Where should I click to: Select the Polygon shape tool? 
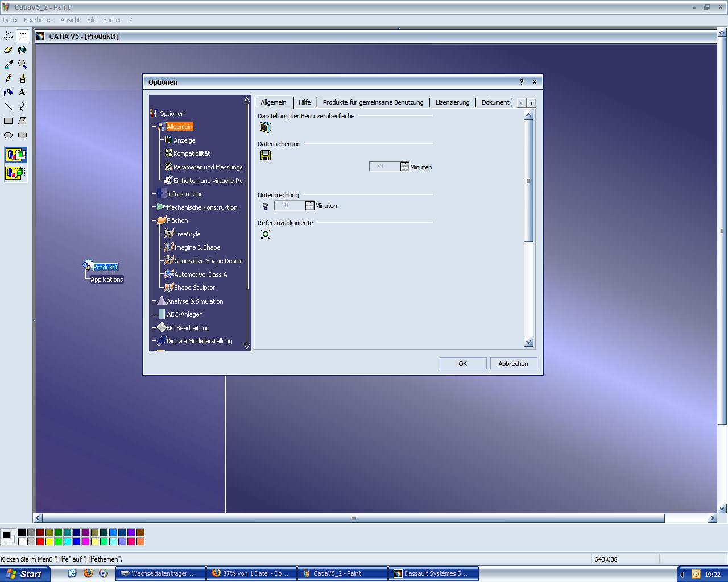point(23,120)
